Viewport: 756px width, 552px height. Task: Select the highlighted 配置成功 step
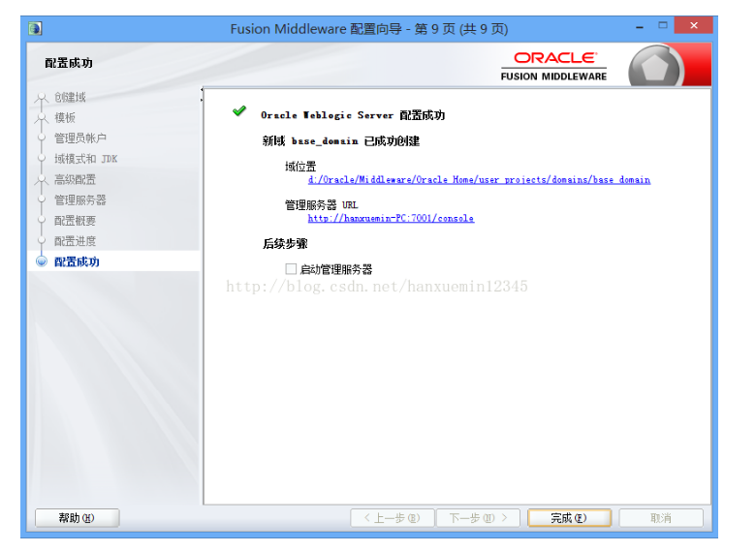coord(77,261)
